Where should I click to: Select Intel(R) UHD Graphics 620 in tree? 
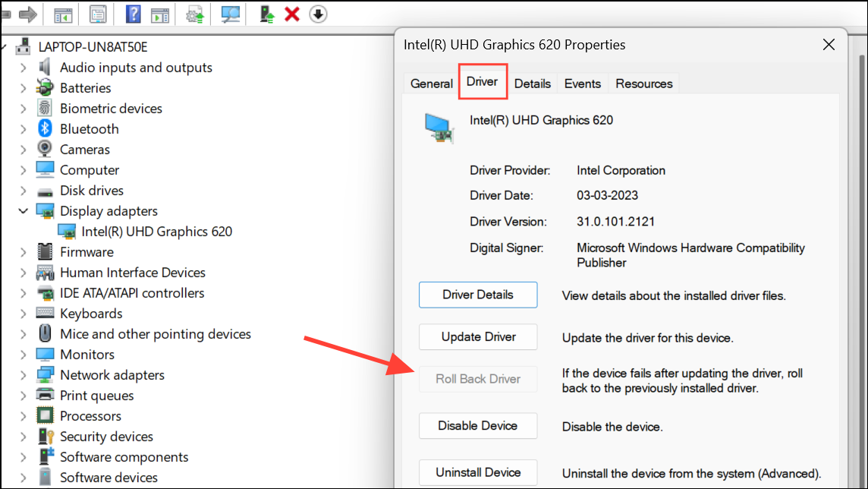[156, 232]
